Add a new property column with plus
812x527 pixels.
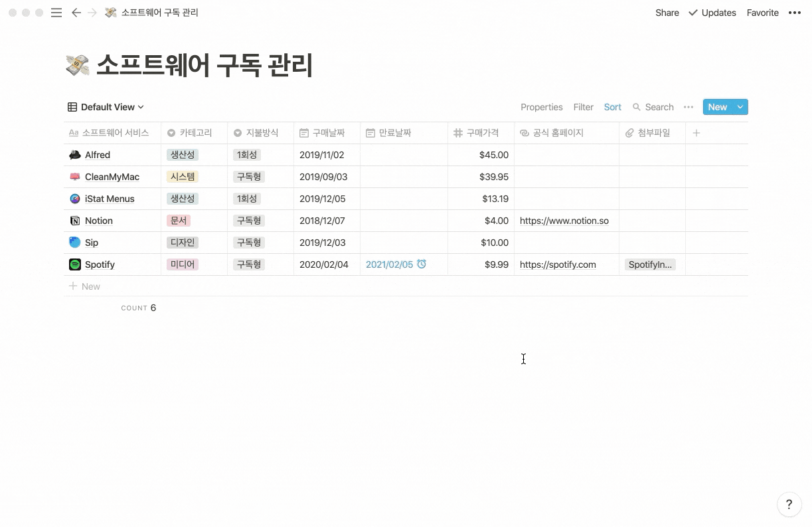pos(696,133)
